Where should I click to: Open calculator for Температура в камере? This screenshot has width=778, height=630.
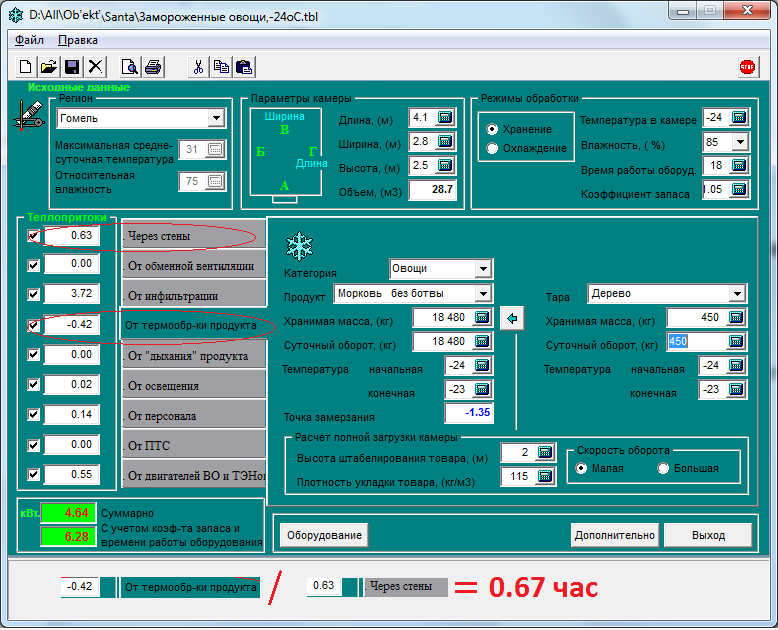739,118
